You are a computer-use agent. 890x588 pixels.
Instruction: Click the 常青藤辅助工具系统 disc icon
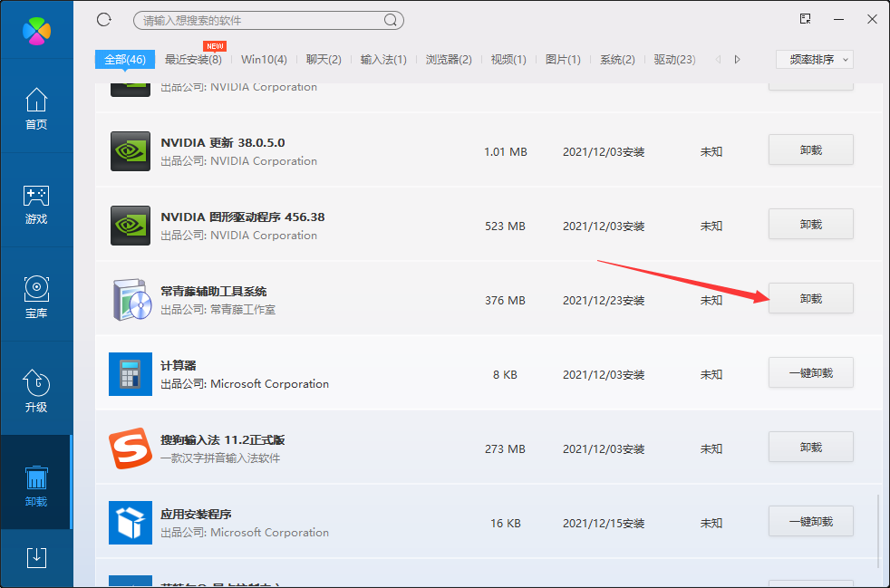(x=131, y=299)
